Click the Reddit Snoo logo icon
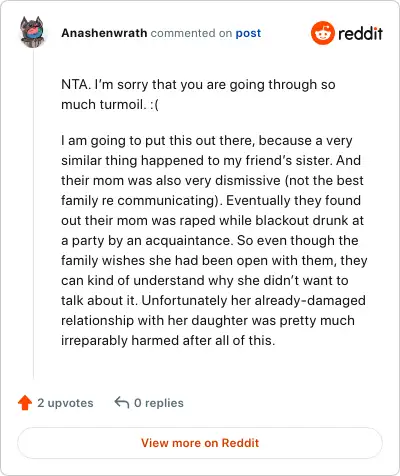Screen dimensions: 400x476 coord(322,33)
